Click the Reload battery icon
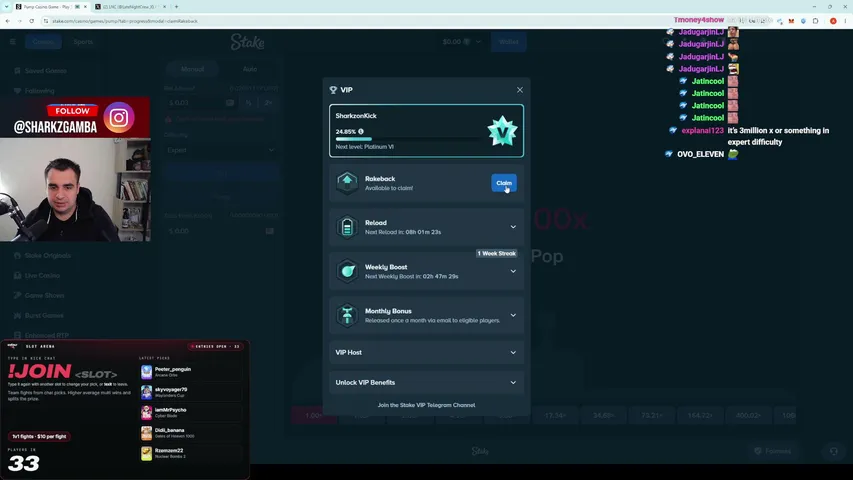The image size is (853, 480). click(x=347, y=227)
